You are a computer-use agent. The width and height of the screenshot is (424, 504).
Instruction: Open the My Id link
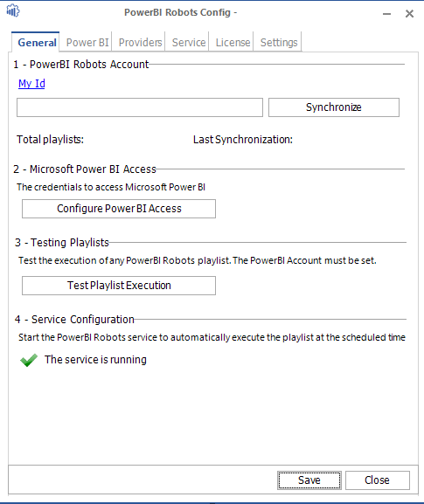(31, 84)
